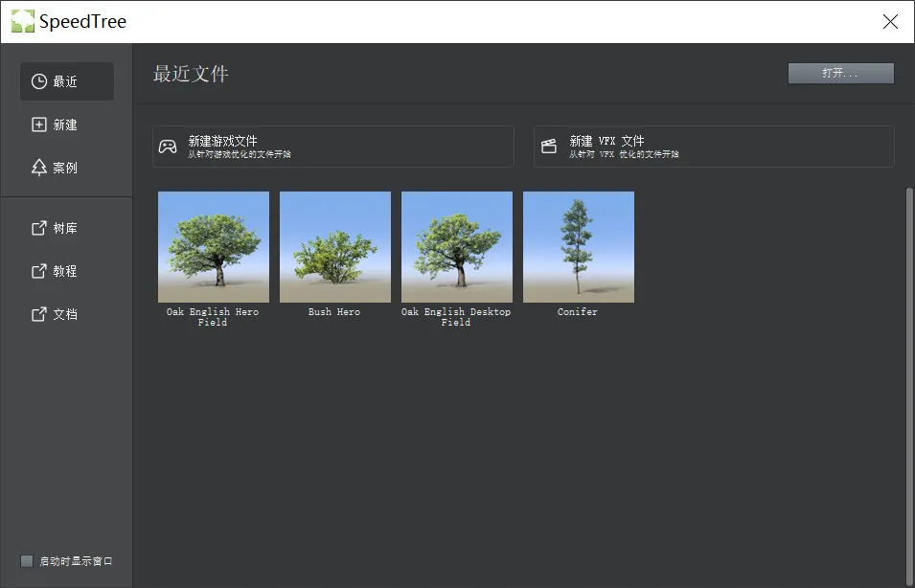Switch to the 新建 tab label
The width and height of the screenshot is (915, 588).
[65, 124]
